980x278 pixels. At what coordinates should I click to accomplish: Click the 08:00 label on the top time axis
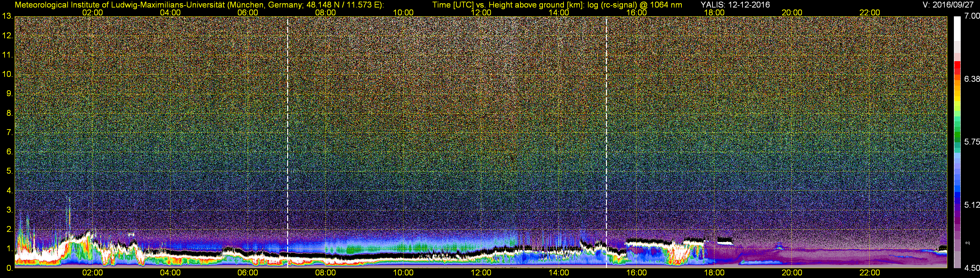(x=325, y=12)
